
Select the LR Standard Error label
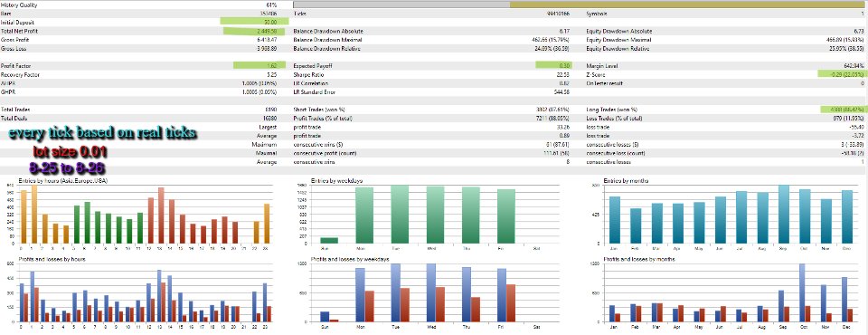tap(314, 92)
